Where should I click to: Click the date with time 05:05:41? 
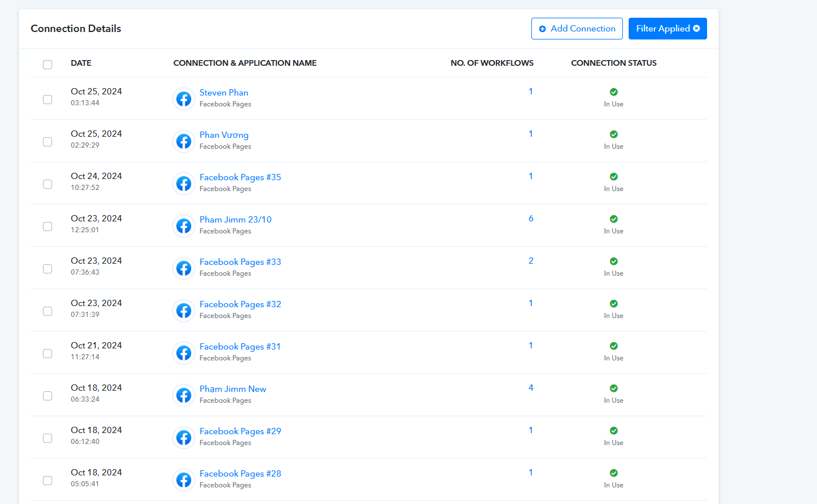click(x=96, y=473)
